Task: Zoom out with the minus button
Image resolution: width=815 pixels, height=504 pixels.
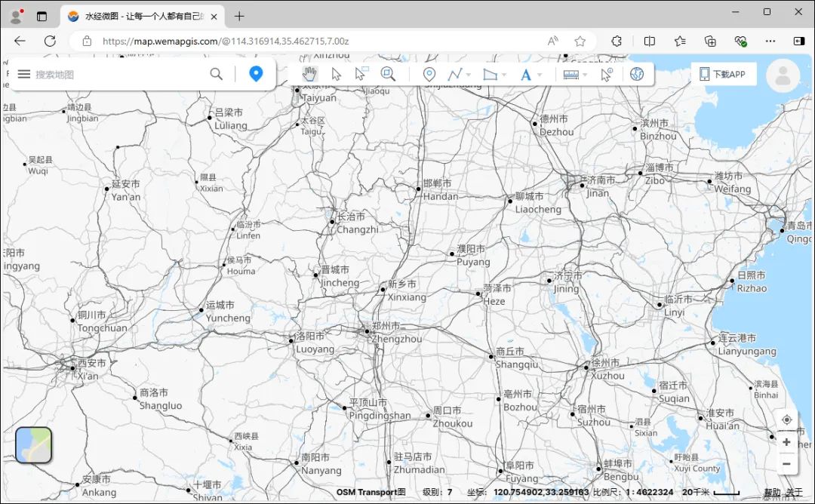Action: coord(787,463)
